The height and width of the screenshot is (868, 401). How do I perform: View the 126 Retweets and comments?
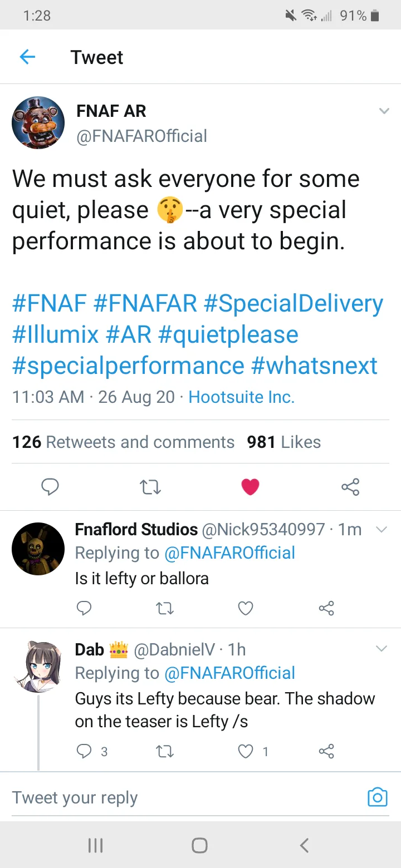(123, 442)
